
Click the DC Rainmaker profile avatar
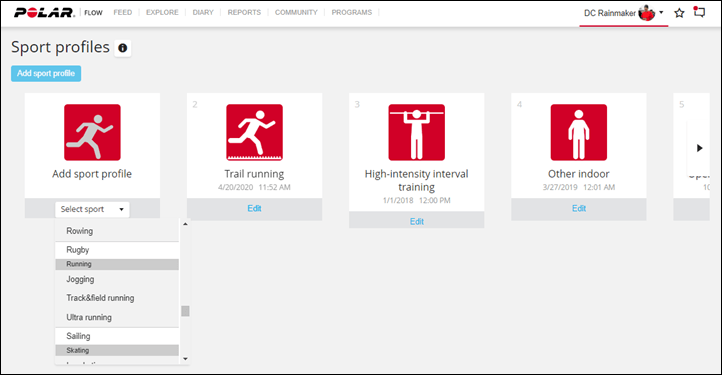tap(646, 13)
